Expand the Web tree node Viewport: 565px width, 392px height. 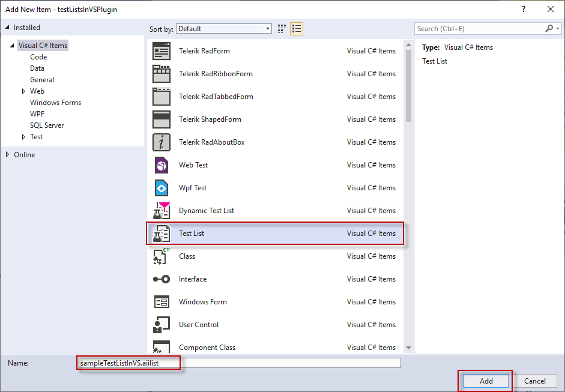pos(24,91)
